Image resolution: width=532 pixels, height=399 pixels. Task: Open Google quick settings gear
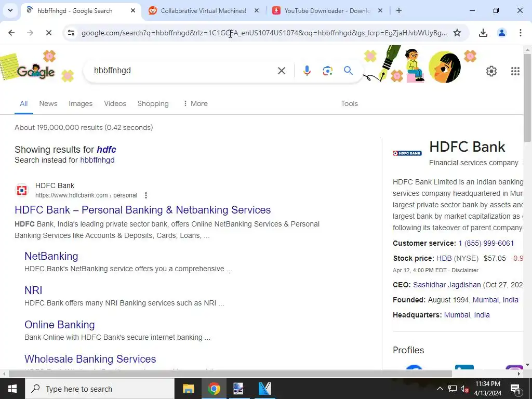click(x=491, y=71)
